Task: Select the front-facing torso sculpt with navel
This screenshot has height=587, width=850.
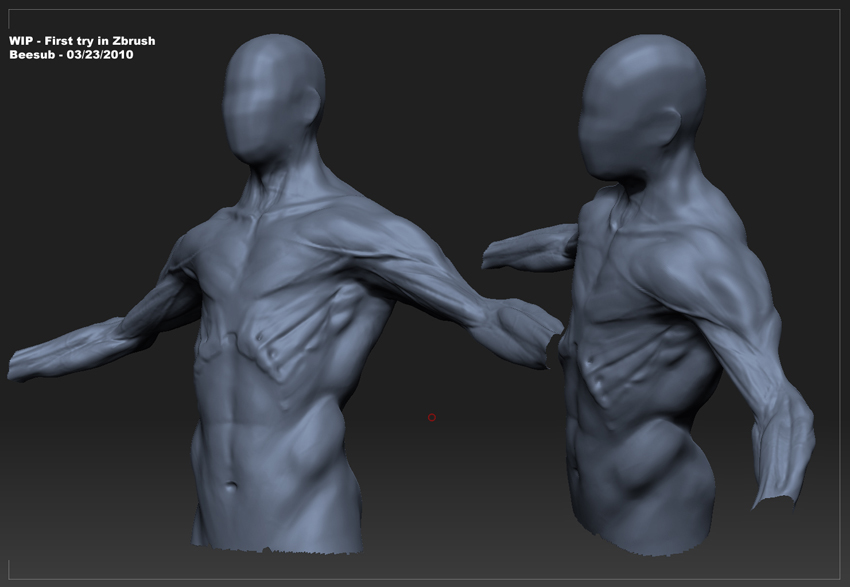Action: tap(284, 294)
